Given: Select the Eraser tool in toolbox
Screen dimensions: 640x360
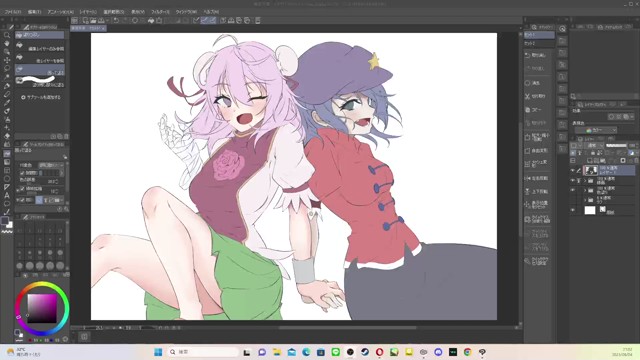Looking at the screenshot, I should tap(7, 136).
